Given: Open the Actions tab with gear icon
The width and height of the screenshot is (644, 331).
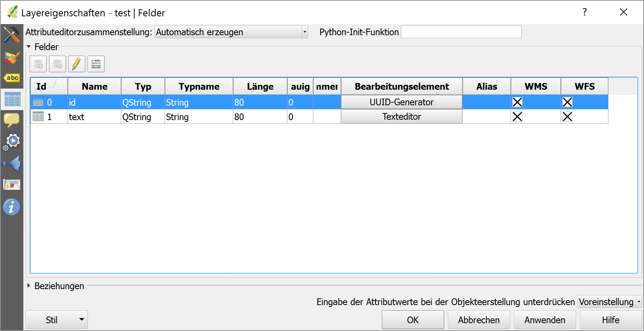Looking at the screenshot, I should click(11, 142).
